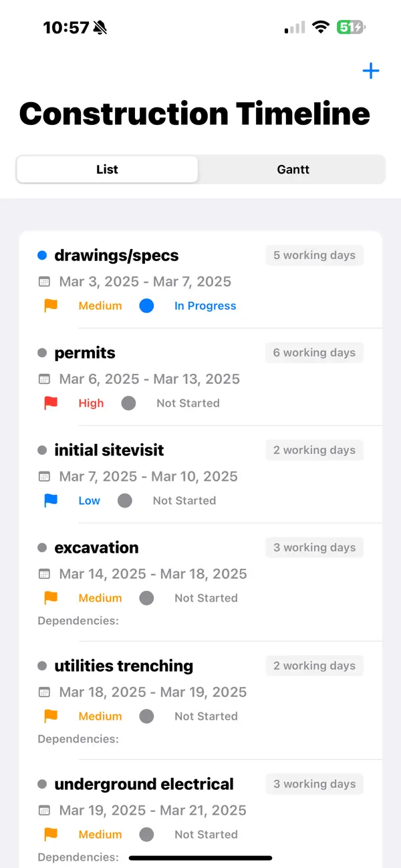The height and width of the screenshot is (868, 401).
Task: Tap the green battery indicator in the status bar
Action: [350, 27]
